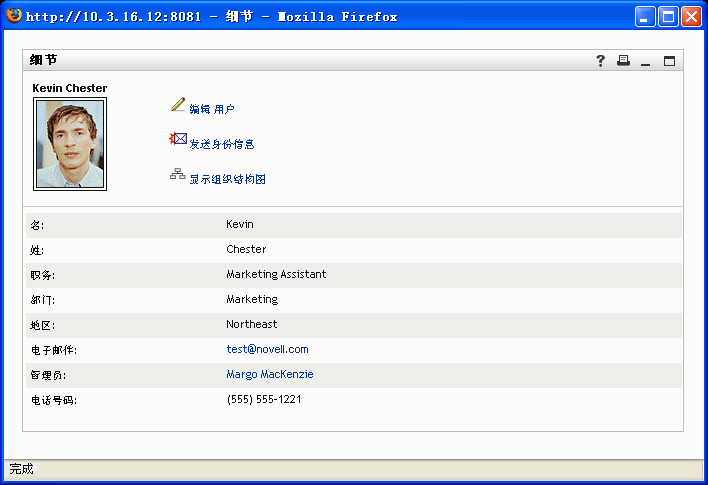Open the 编辑 用户 link
Image resolution: width=708 pixels, height=485 pixels.
(x=212, y=109)
